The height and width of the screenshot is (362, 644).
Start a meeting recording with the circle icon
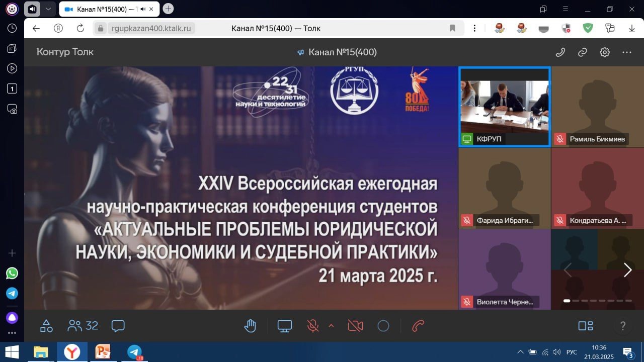(x=383, y=325)
